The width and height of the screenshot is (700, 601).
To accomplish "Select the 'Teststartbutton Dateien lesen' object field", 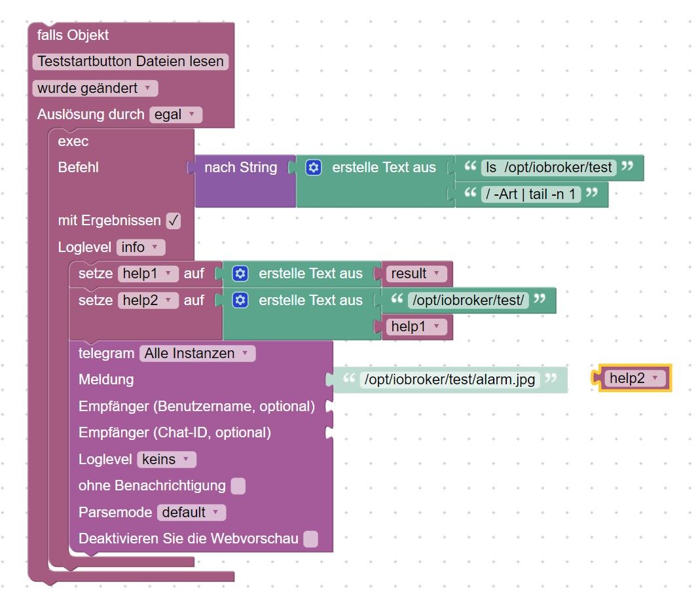I will pyautogui.click(x=130, y=61).
